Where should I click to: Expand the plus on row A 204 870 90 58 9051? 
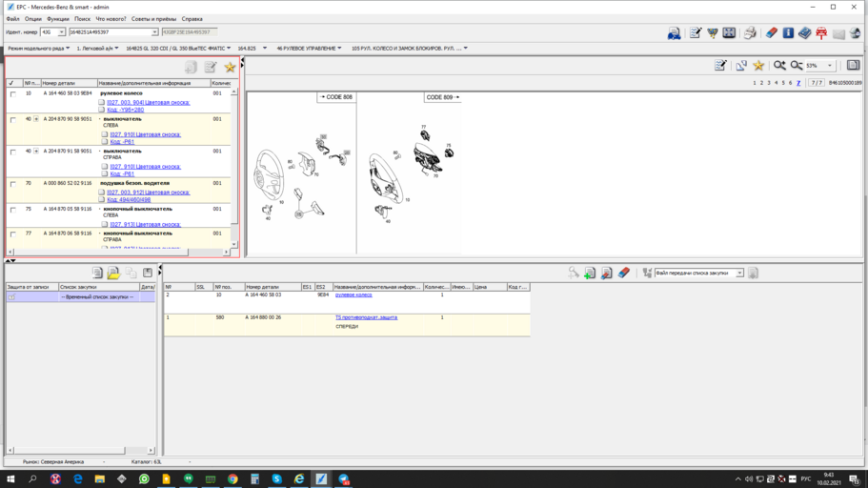36,119
